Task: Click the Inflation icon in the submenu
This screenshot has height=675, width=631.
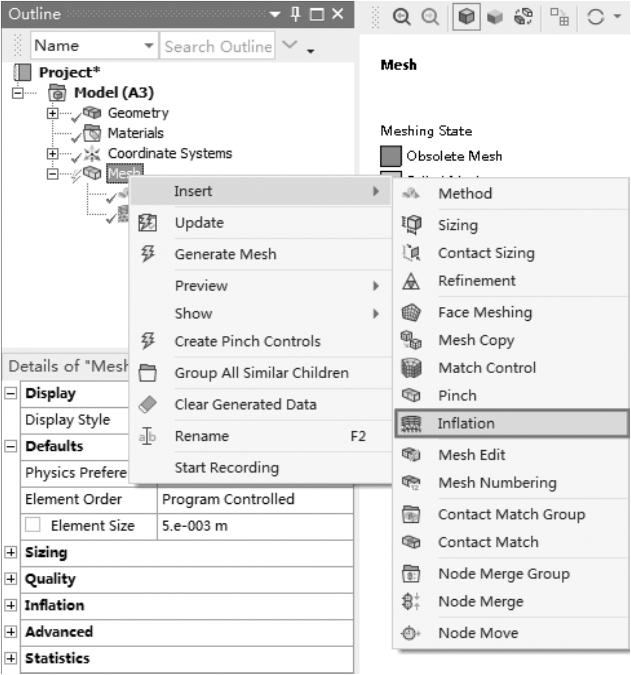Action: click(x=410, y=424)
